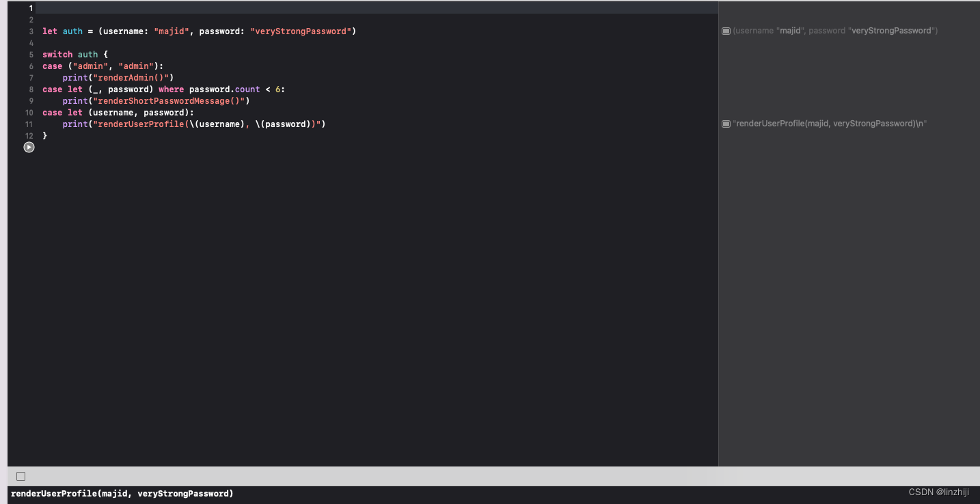Image resolution: width=980 pixels, height=504 pixels.
Task: Click line number 7 gutter to set breakpoint
Action: [x=31, y=77]
